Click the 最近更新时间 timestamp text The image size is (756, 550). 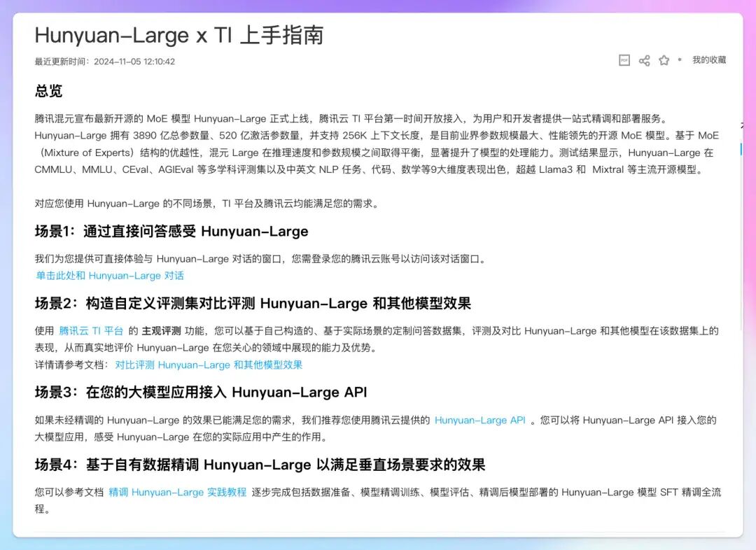pyautogui.click(x=105, y=62)
